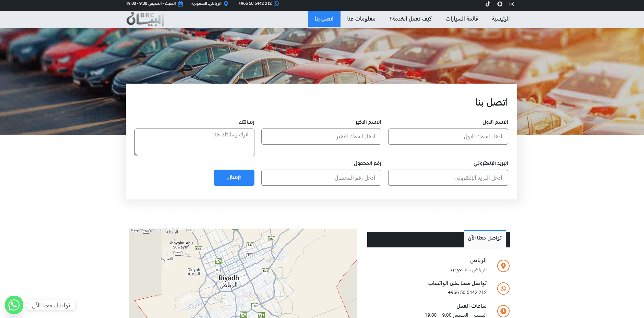Click the +966 50 5442 212 sidebar phone link
Image resolution: width=644 pixels, height=318 pixels.
pos(467,292)
